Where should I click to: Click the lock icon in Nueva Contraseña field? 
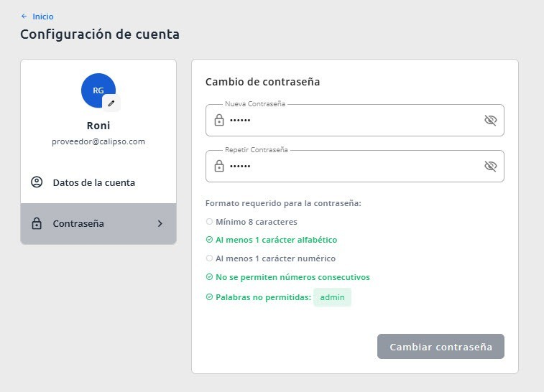pyautogui.click(x=219, y=121)
